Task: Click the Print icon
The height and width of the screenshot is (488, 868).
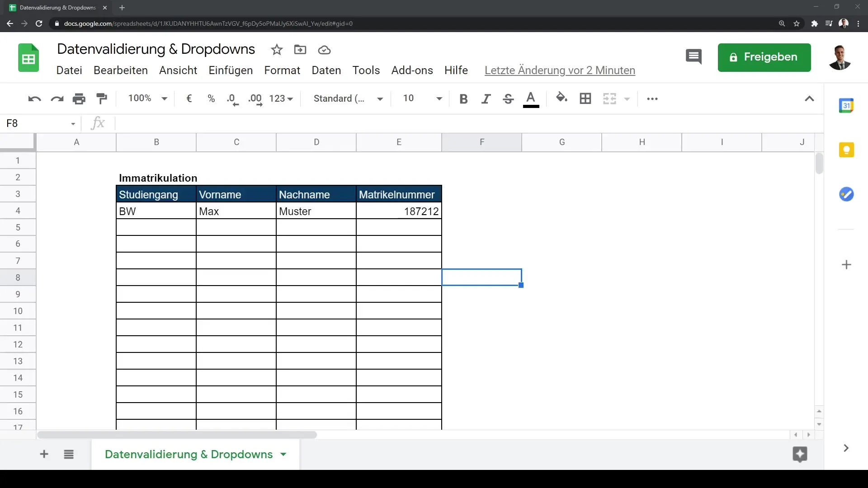Action: 79,99
